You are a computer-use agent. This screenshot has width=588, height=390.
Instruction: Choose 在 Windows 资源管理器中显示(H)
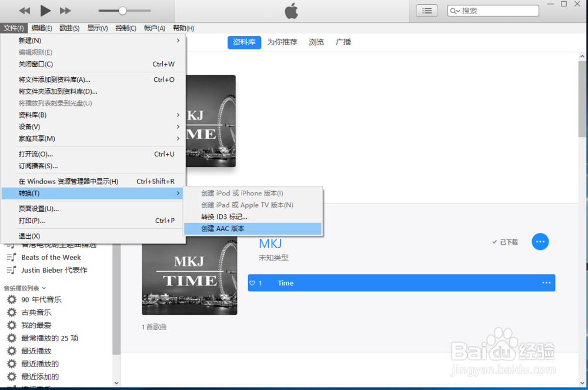pyautogui.click(x=93, y=182)
